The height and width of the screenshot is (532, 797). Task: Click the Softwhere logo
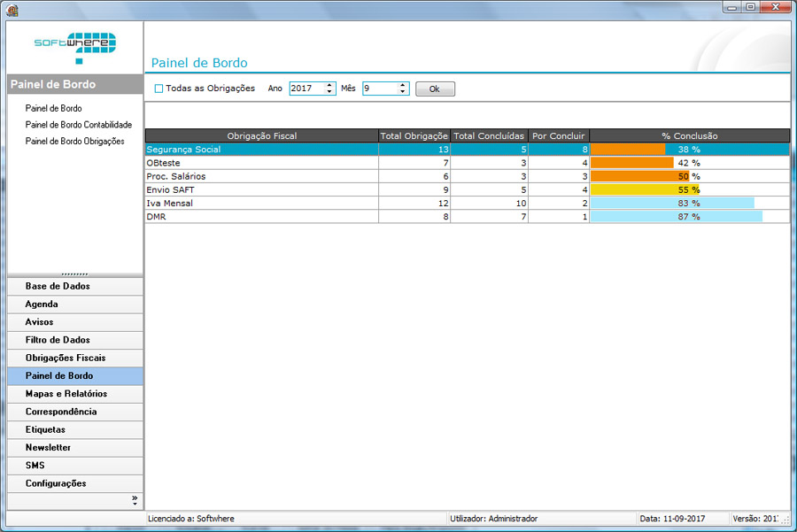pyautogui.click(x=74, y=46)
